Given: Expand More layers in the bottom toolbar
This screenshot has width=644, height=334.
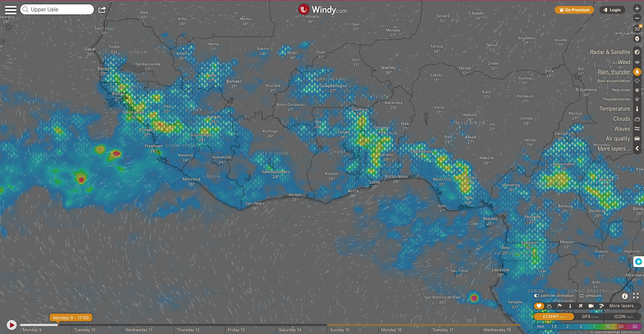Looking at the screenshot, I should point(624,306).
